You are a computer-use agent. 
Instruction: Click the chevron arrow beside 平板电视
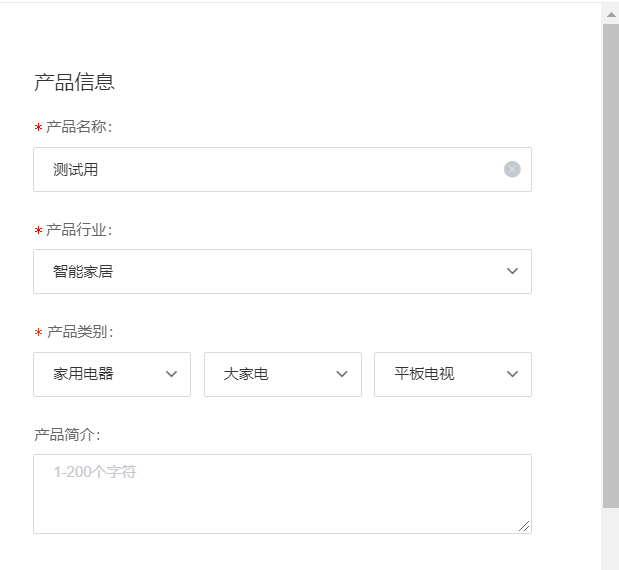coord(512,374)
